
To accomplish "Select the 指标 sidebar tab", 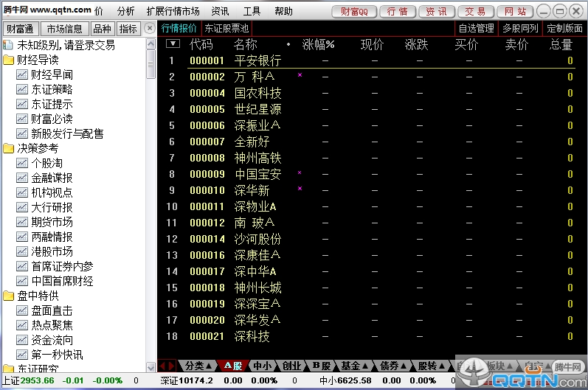I will point(128,29).
